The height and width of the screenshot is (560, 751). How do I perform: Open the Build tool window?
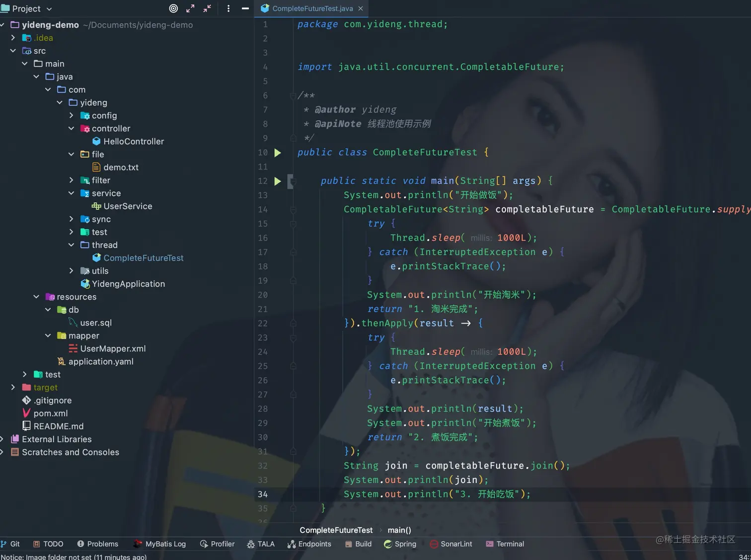coord(358,544)
